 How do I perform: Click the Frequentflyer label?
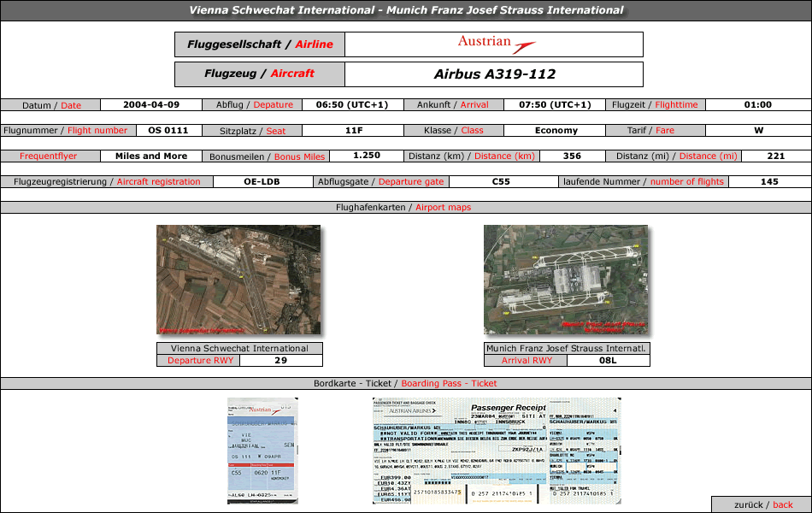tap(48, 156)
